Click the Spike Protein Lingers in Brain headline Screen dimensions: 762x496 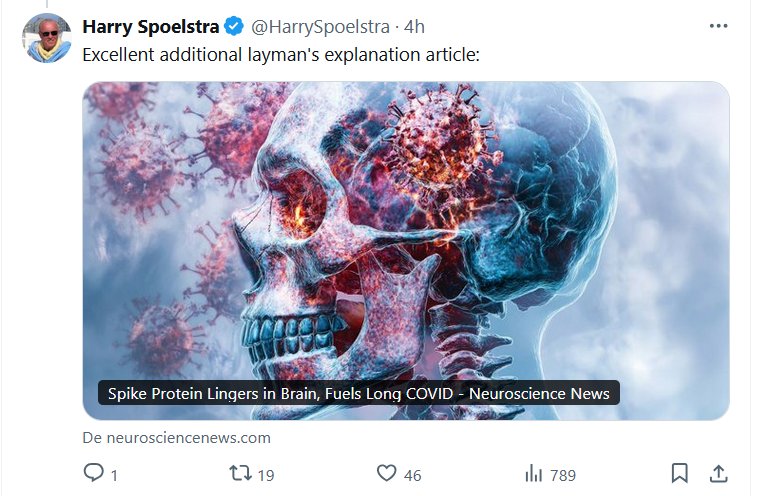[x=359, y=393]
